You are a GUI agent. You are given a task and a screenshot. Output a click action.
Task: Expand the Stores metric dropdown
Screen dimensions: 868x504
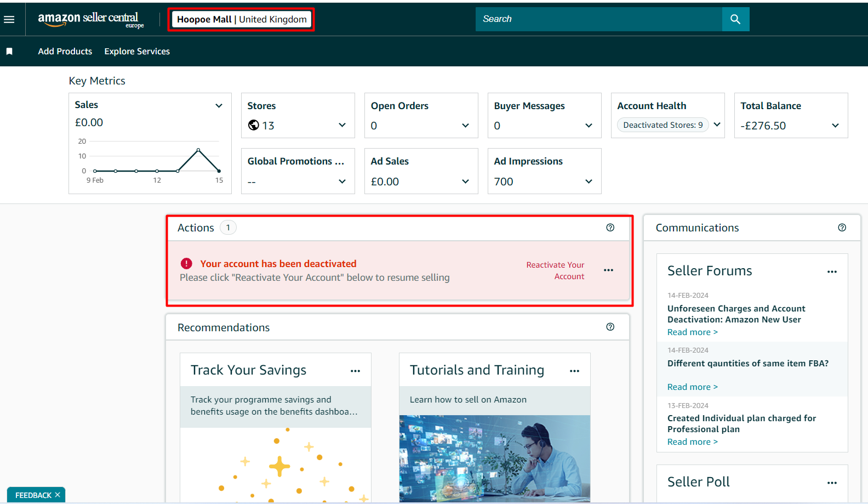point(342,125)
